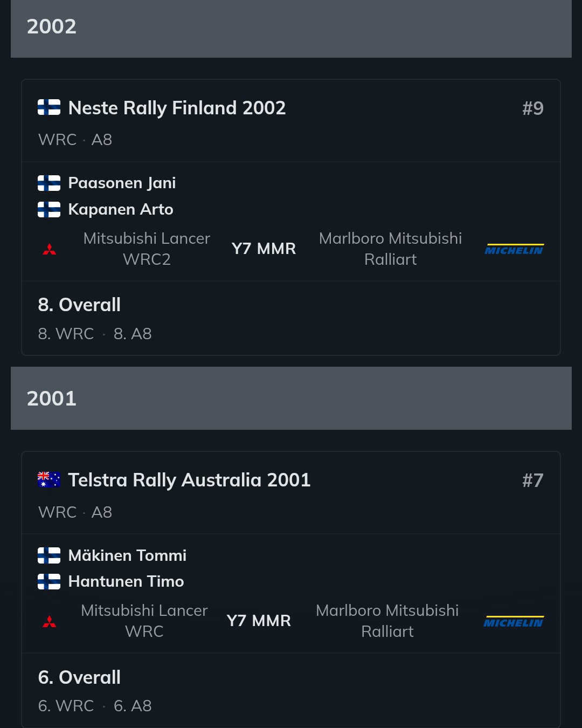
Task: Click the Michelin logo in the 2002 entry
Action: [x=514, y=249]
